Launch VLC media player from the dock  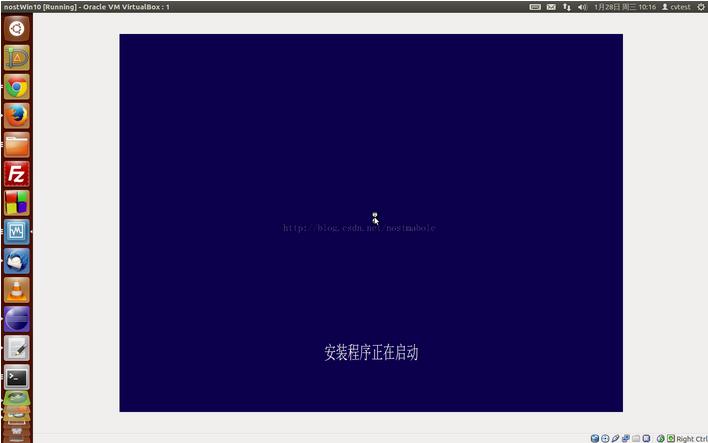17,290
